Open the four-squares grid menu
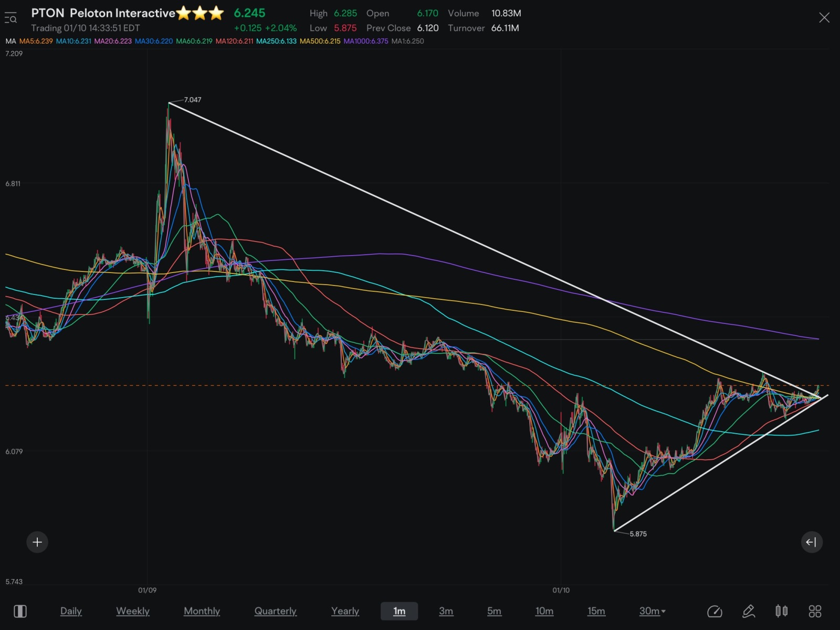The image size is (840, 630). pyautogui.click(x=815, y=611)
